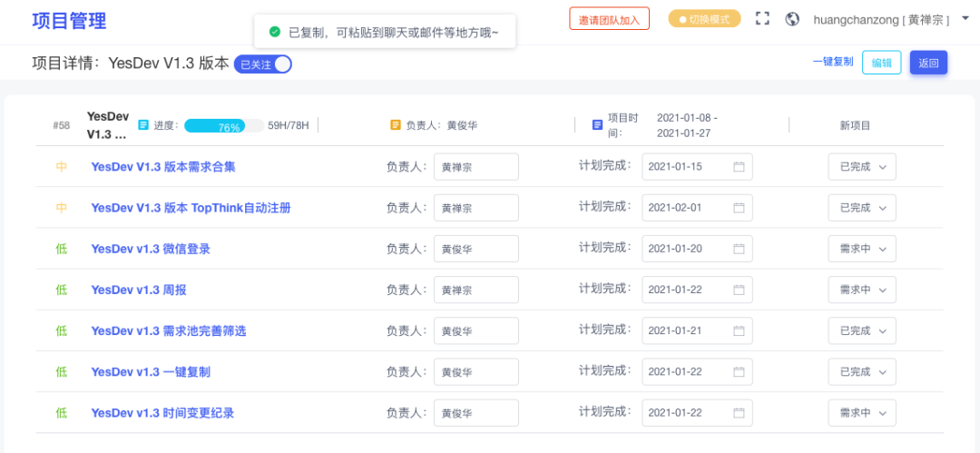Image resolution: width=980 pixels, height=453 pixels.
Task: Click the blue progress icon beside 进度
Action: coord(143,125)
